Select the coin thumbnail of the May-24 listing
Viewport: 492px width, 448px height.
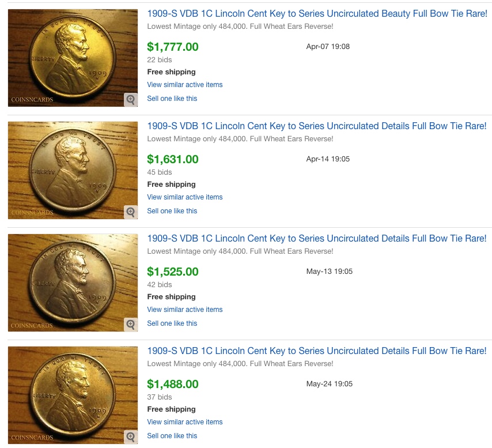[73, 395]
